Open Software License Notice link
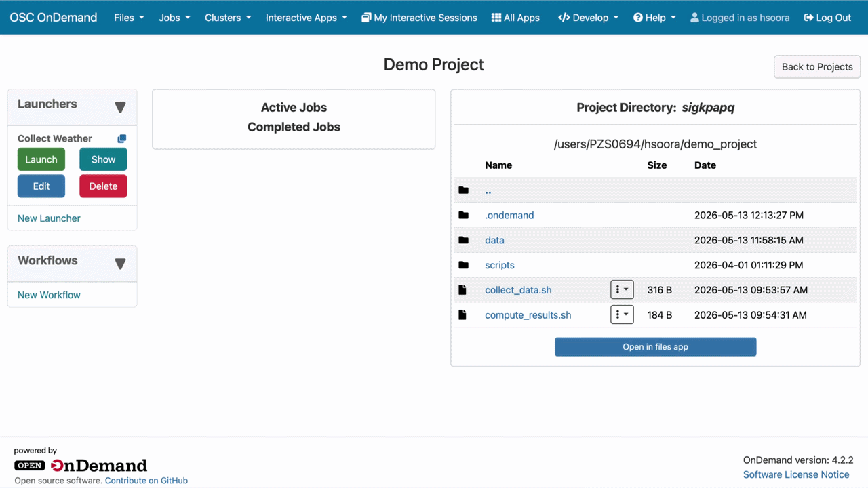The width and height of the screenshot is (868, 488). pyautogui.click(x=796, y=474)
